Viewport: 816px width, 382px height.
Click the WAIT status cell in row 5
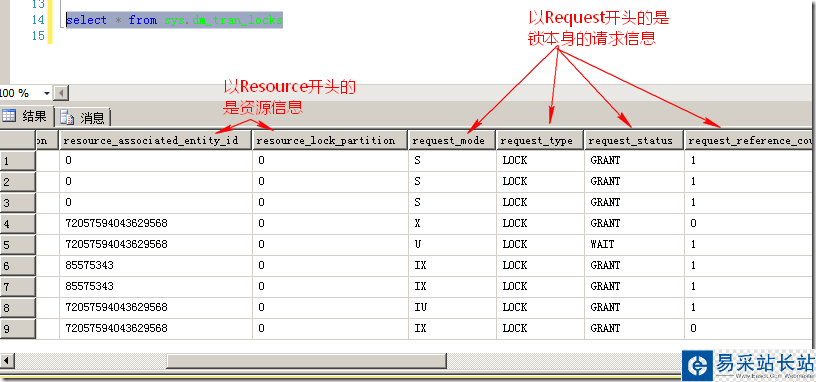(634, 244)
